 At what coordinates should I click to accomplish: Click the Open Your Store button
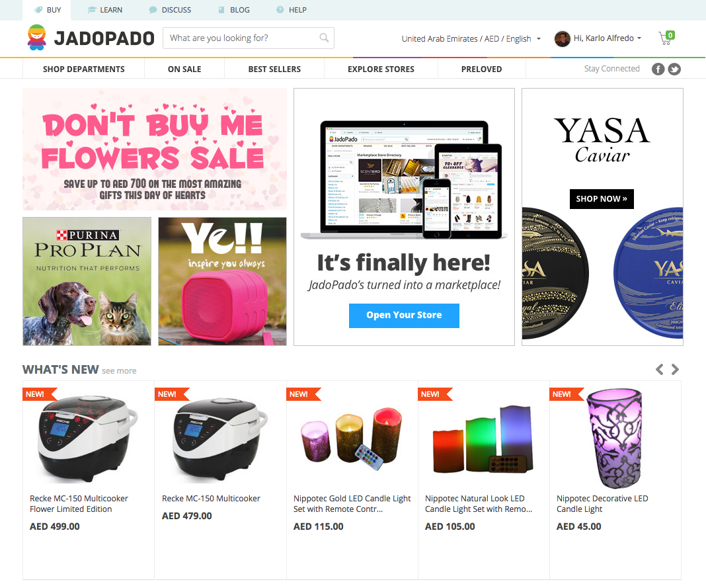(404, 315)
